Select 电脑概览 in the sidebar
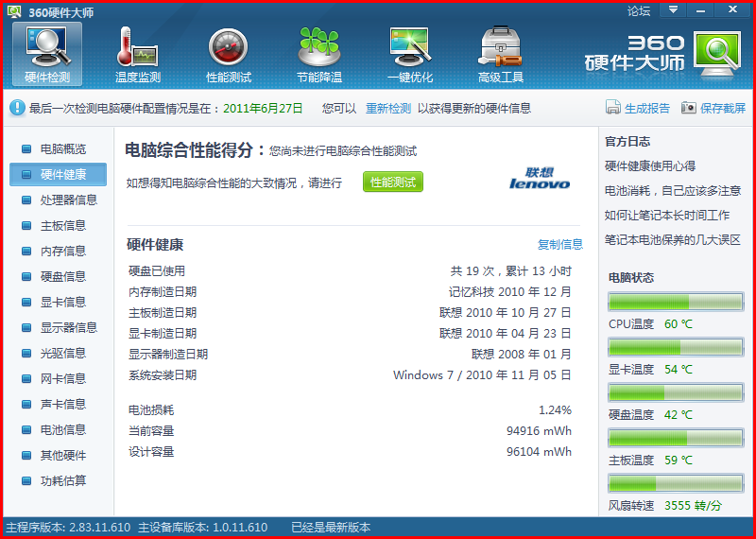Screen dimensions: 756x539 point(58,149)
